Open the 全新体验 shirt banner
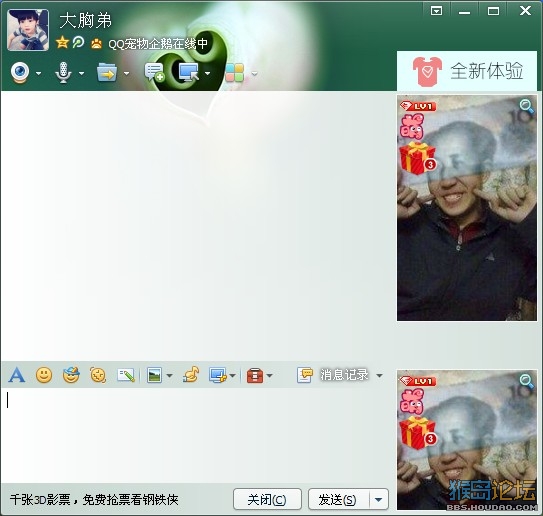This screenshot has width=543, height=516. (467, 71)
